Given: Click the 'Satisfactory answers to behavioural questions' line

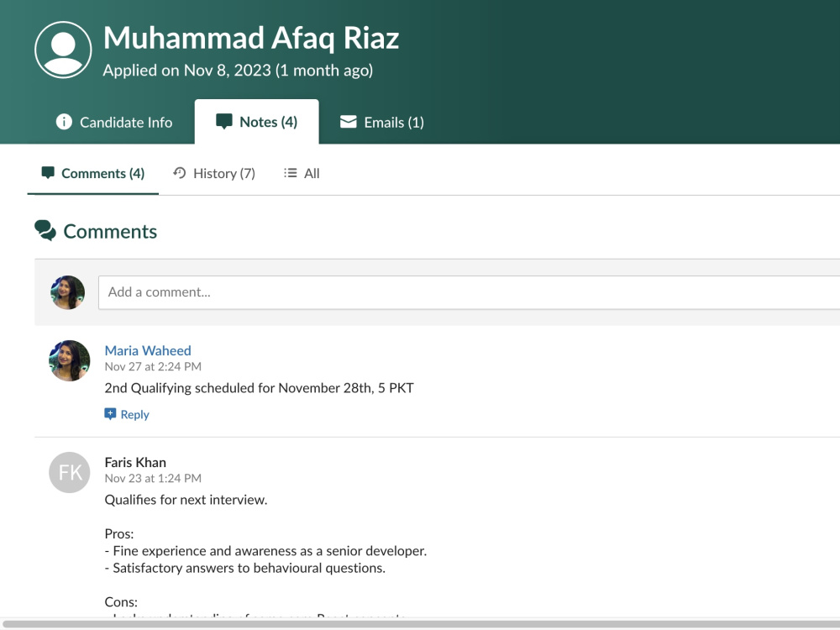Looking at the screenshot, I should 245,568.
